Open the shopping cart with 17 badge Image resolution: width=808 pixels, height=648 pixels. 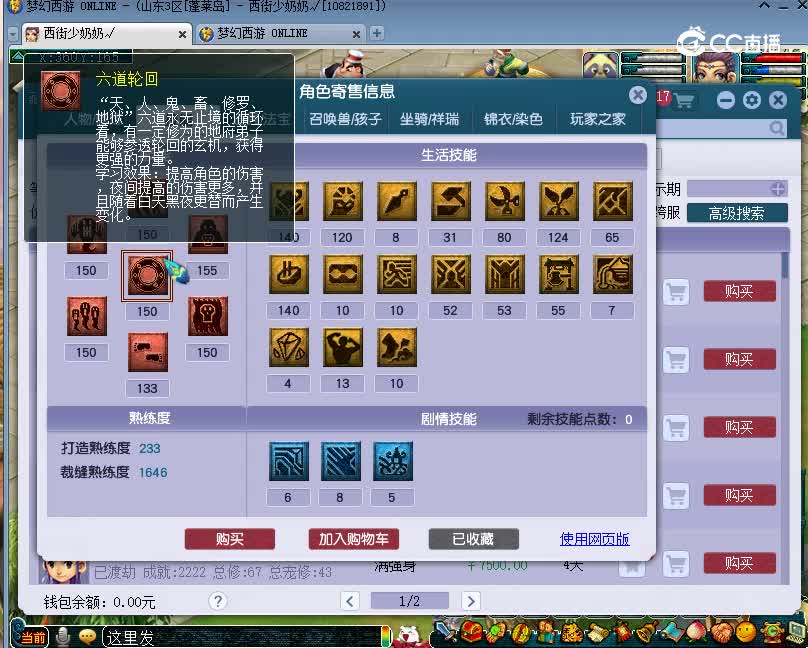[683, 100]
